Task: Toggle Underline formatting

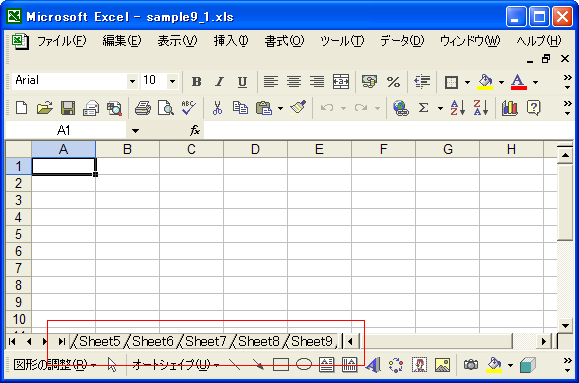Action: [x=242, y=82]
